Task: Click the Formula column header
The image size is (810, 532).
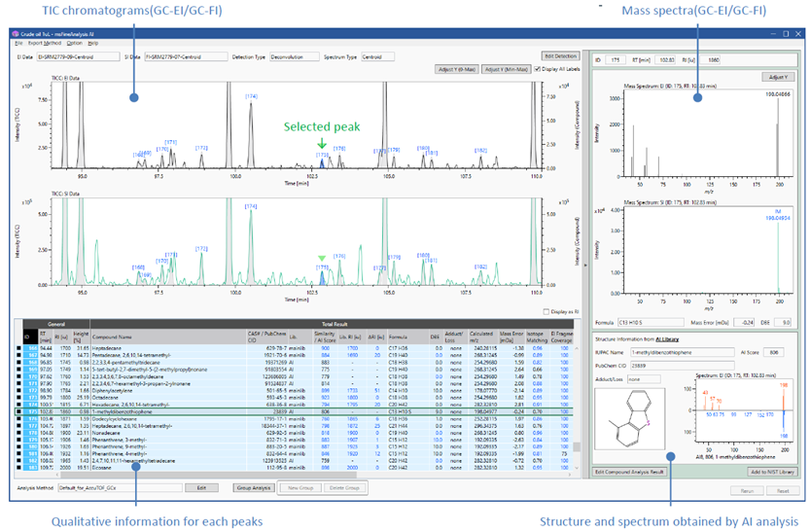Action: [x=407, y=337]
